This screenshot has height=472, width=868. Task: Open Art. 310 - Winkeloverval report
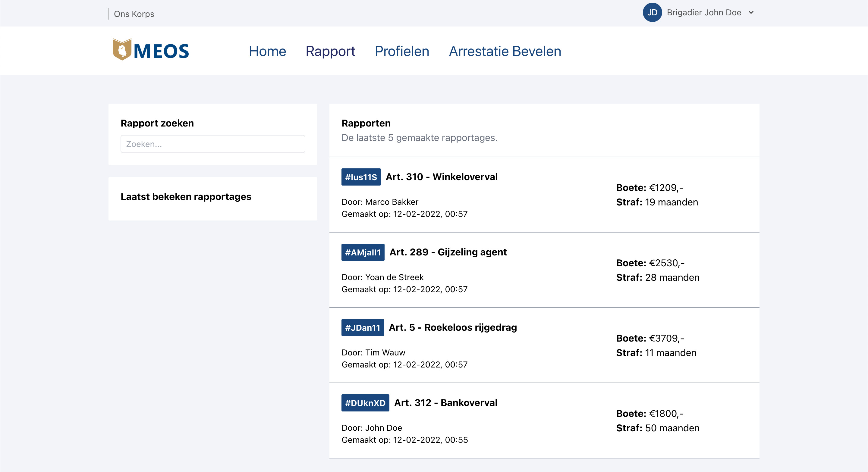pos(442,177)
